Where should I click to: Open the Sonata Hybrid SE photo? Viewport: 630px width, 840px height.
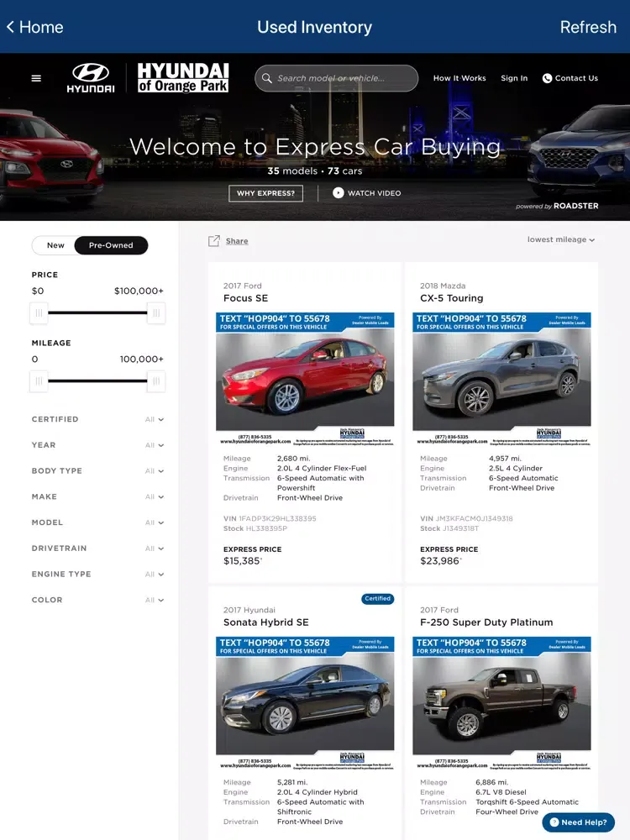(305, 703)
